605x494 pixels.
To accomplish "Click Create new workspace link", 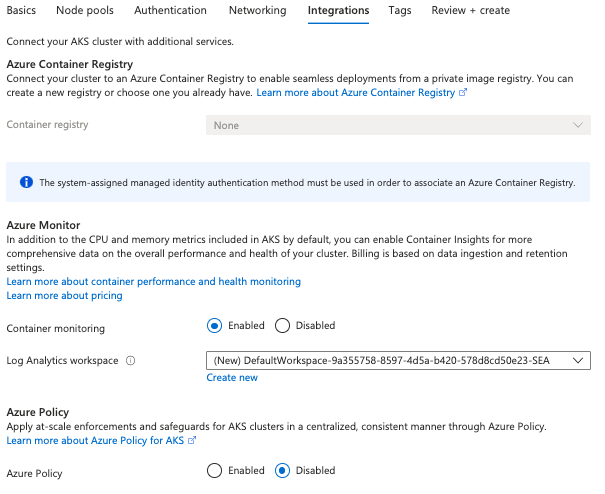I will click(x=232, y=377).
